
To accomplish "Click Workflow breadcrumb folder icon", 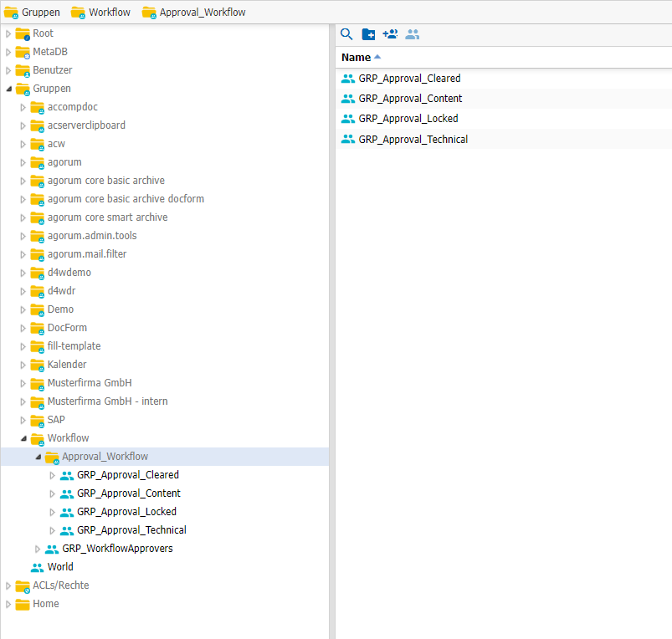I will pos(78,13).
